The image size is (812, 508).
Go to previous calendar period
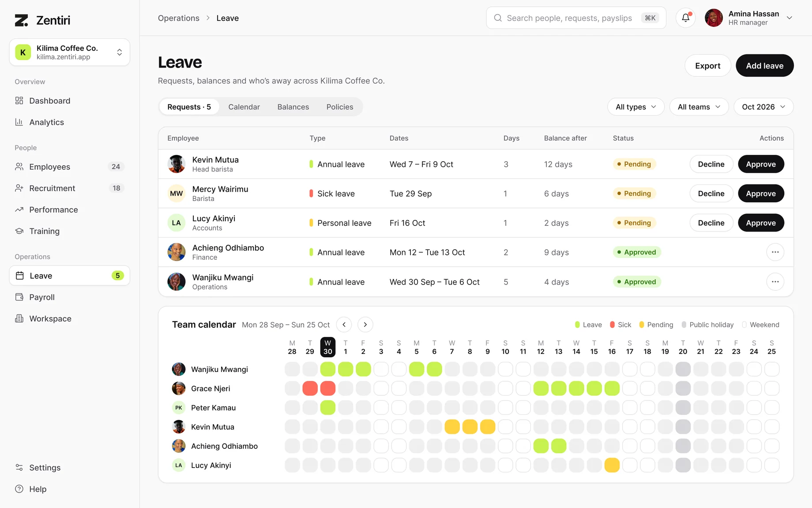pos(344,325)
